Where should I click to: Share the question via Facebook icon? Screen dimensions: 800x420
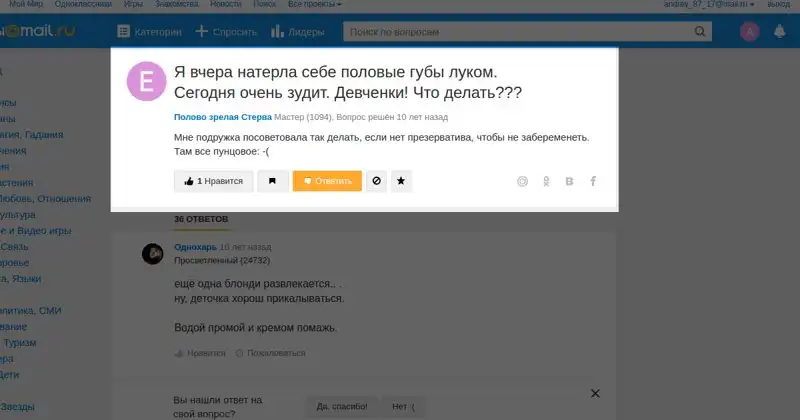593,181
